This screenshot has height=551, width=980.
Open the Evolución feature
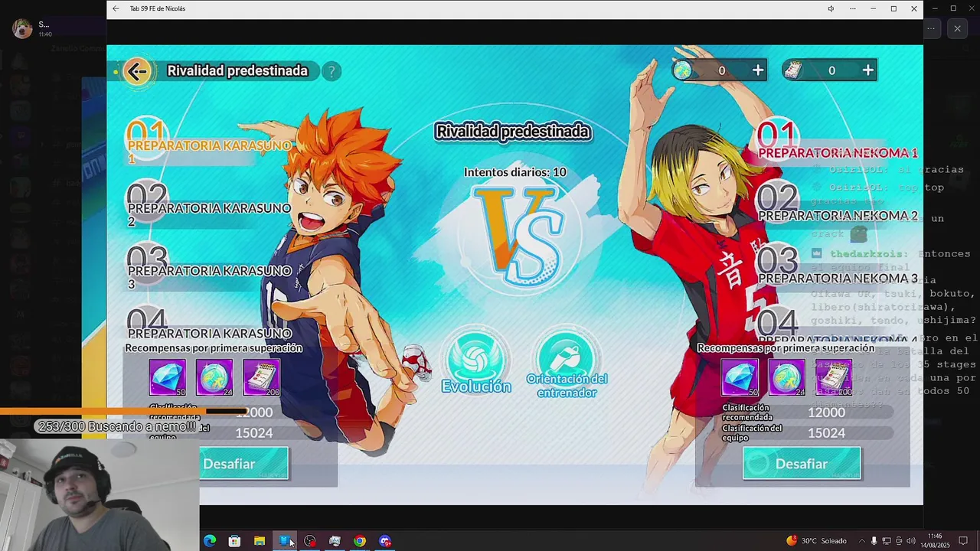point(476,360)
